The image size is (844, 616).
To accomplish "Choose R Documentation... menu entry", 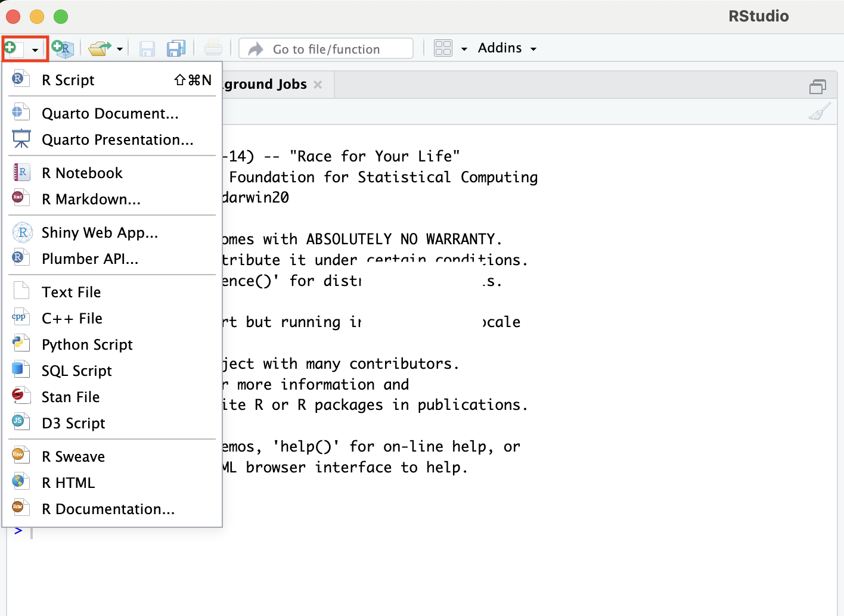I will coord(112,509).
